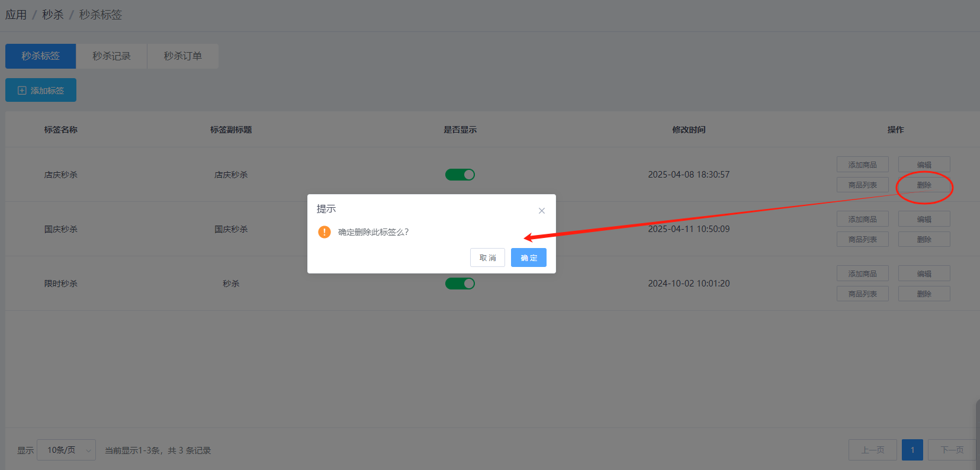This screenshot has height=470, width=980.
Task: Open the 10条/页 page size dropdown
Action: (x=66, y=450)
